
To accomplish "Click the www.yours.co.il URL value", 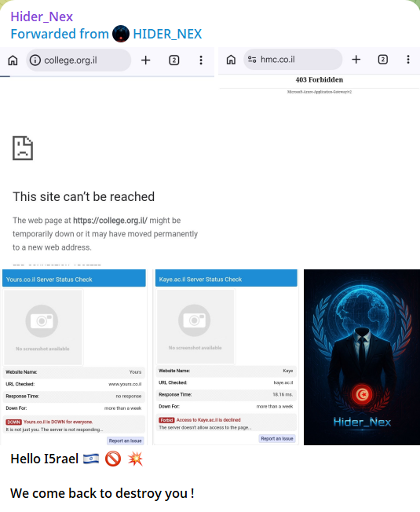I will (125, 384).
